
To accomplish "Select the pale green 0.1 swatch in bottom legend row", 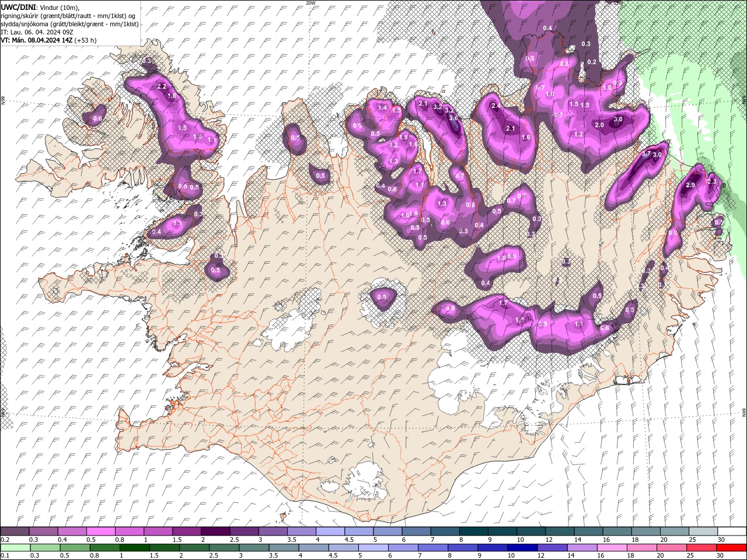I will click(x=15, y=547).
